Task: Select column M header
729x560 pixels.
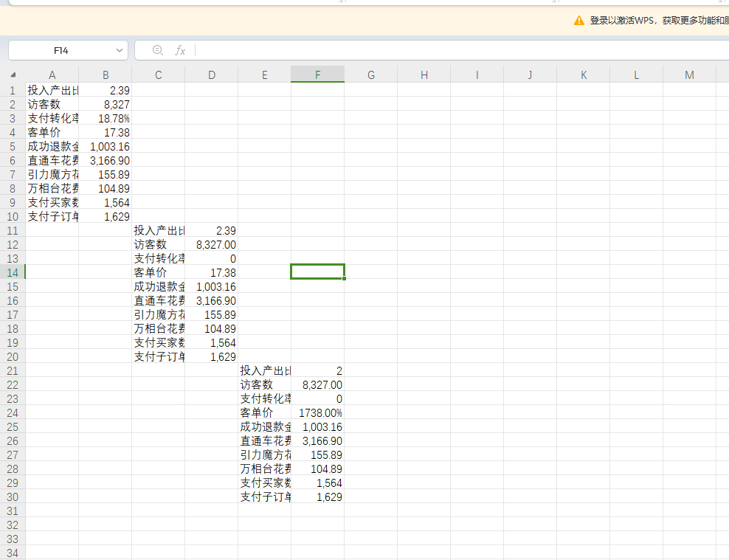Action: click(x=689, y=75)
